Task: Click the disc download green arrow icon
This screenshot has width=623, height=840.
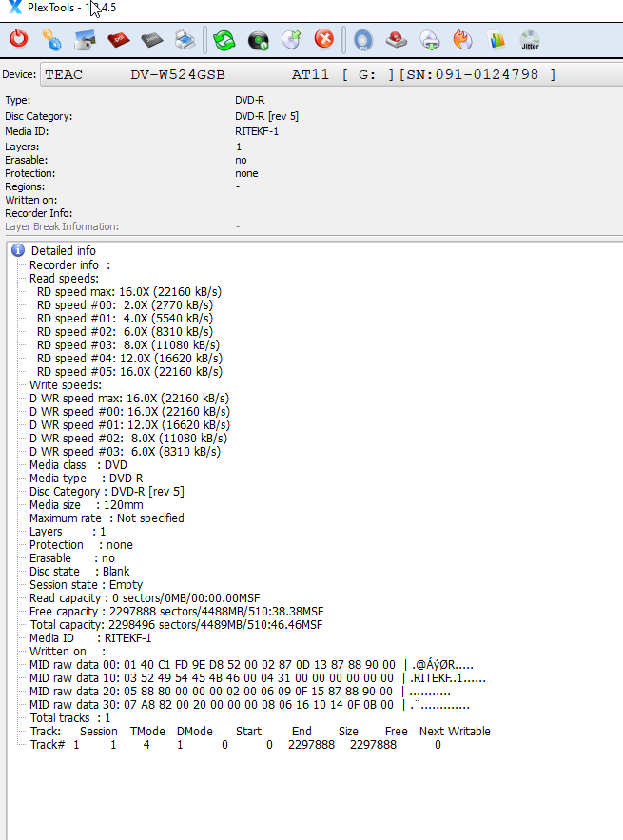Action: point(430,40)
